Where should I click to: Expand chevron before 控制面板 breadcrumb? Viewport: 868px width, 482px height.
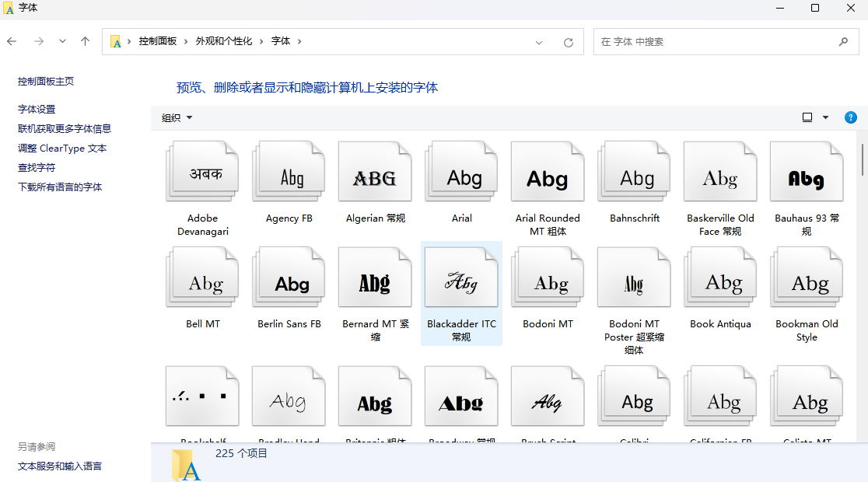coord(129,41)
